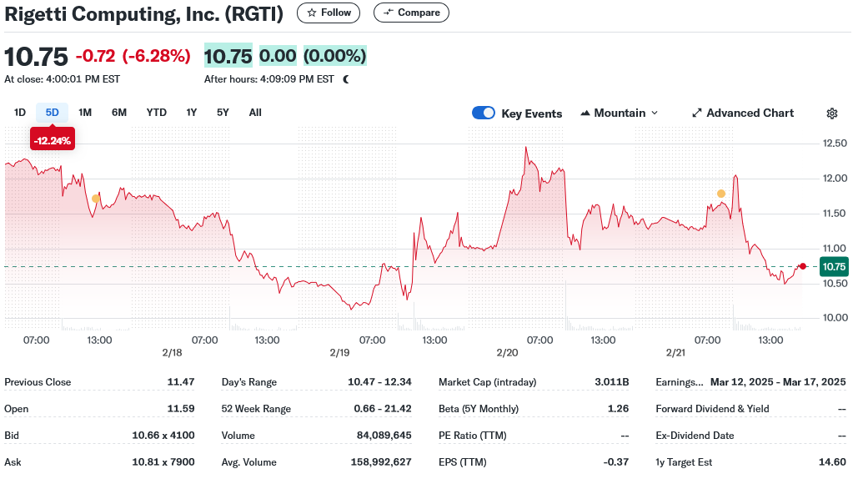Open the Advanced Chart view

[742, 113]
